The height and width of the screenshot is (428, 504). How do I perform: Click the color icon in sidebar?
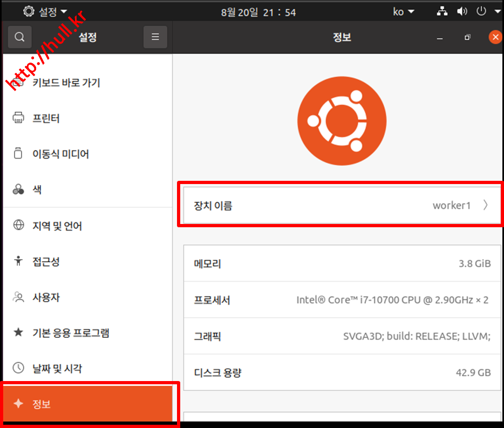(x=18, y=189)
